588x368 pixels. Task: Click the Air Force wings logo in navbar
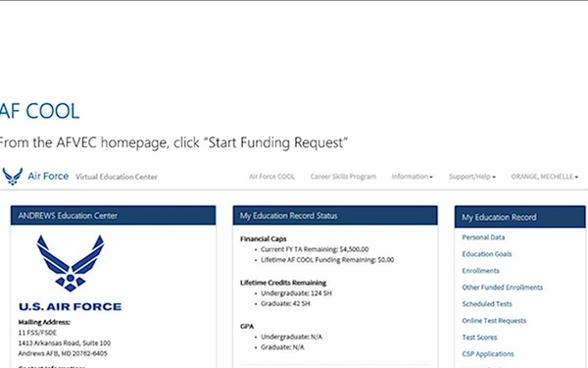(13, 176)
